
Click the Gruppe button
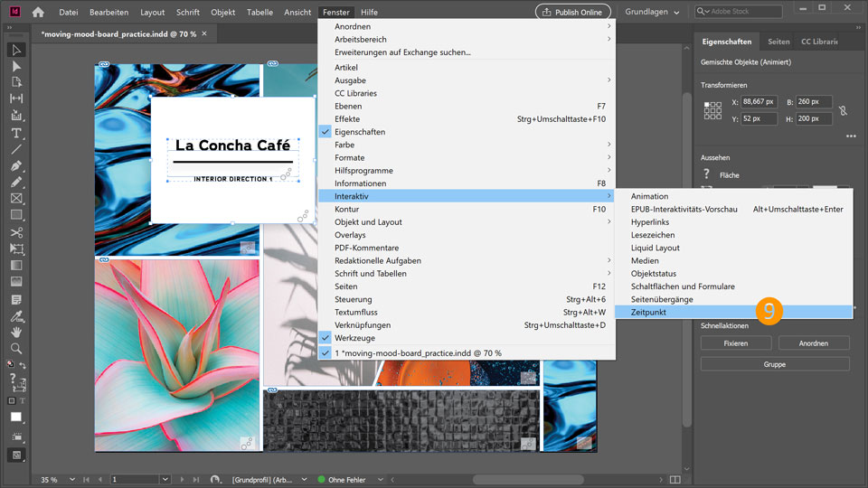click(x=775, y=364)
